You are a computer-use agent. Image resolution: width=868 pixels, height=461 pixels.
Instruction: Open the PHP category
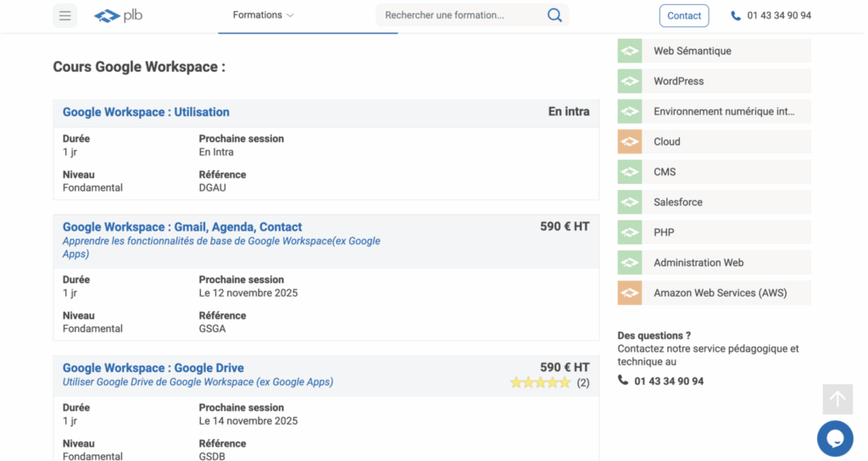pos(714,232)
